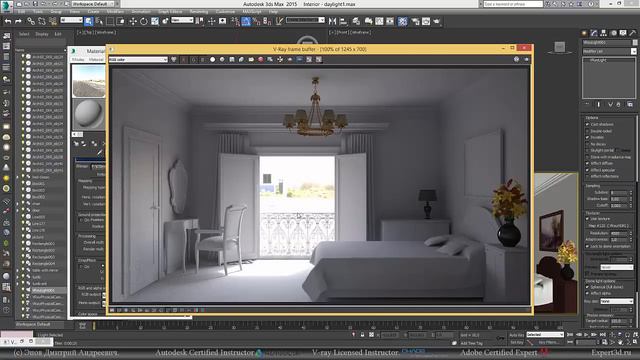Click Subdivs spinner arrows
Screen dimensions: 640x360
[x=631, y=192]
